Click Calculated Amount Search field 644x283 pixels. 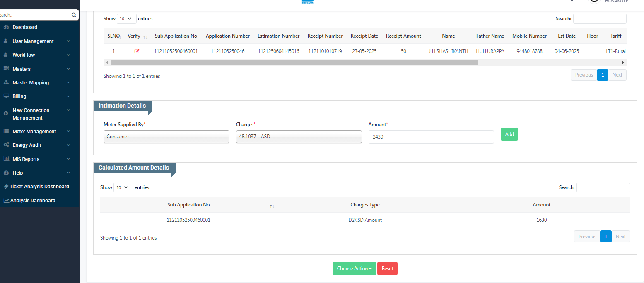tap(603, 187)
